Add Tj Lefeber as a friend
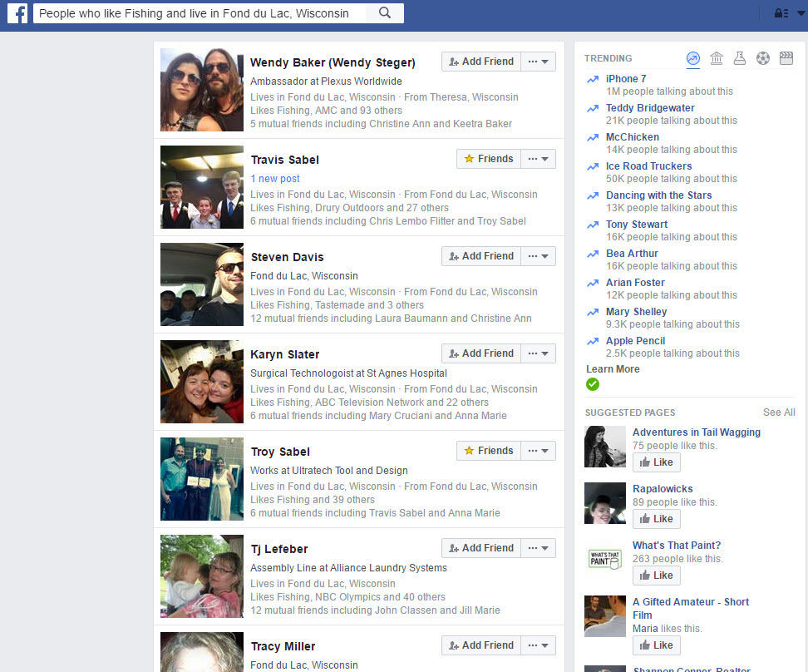Screen dimensions: 808x672 tap(481, 548)
